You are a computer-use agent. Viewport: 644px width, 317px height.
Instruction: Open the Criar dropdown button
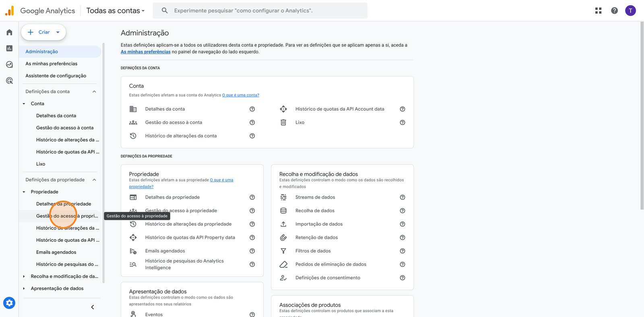43,32
